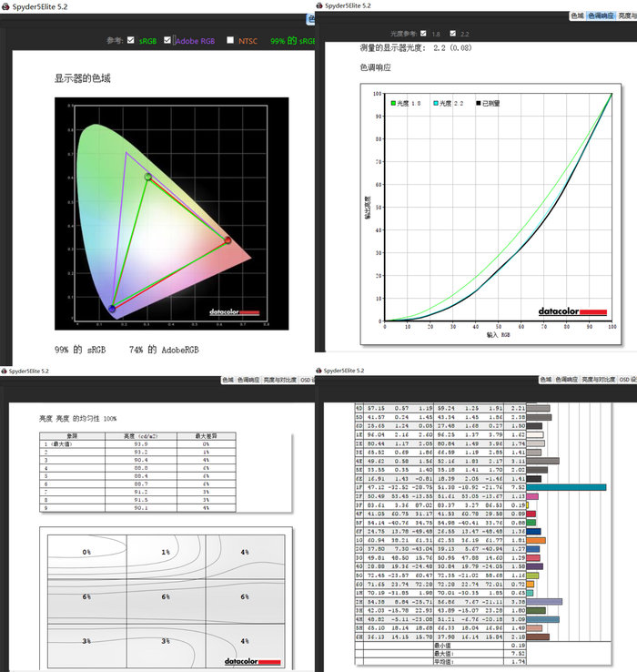637x672 pixels.
Task: Click teal color bar for patch 1F
Action: coord(566,487)
